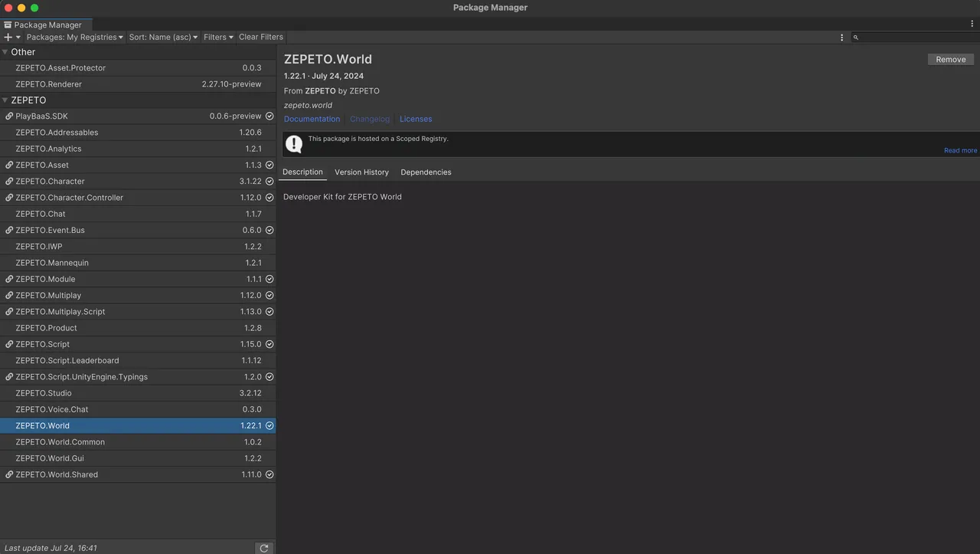Click the refresh packages icon at bottom
The height and width of the screenshot is (554, 980).
[264, 548]
